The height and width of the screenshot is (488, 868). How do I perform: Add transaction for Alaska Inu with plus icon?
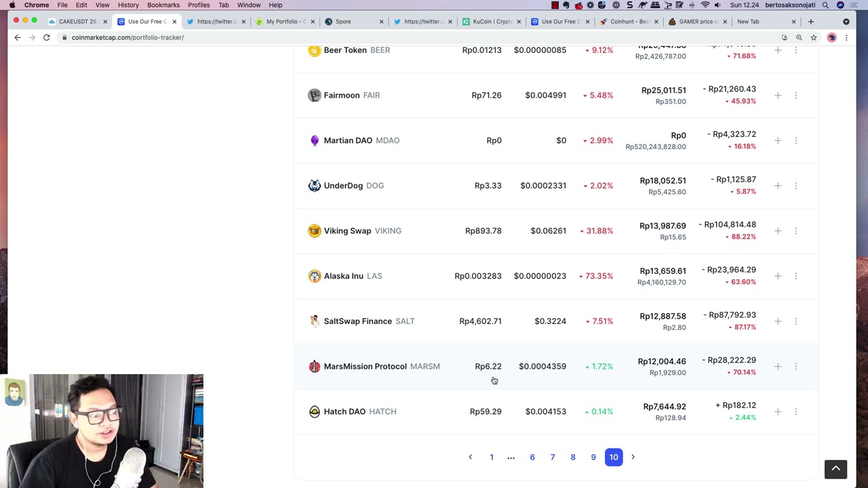(x=778, y=276)
